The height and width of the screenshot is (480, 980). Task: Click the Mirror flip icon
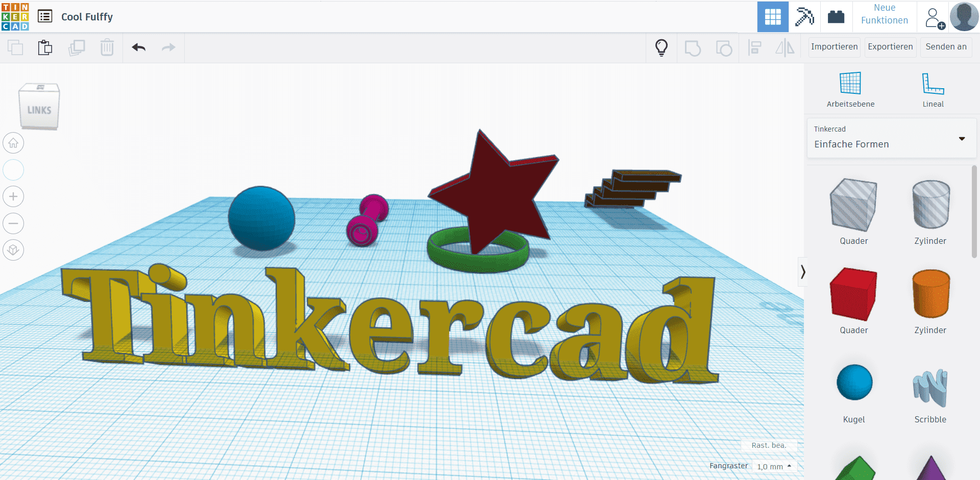[785, 48]
